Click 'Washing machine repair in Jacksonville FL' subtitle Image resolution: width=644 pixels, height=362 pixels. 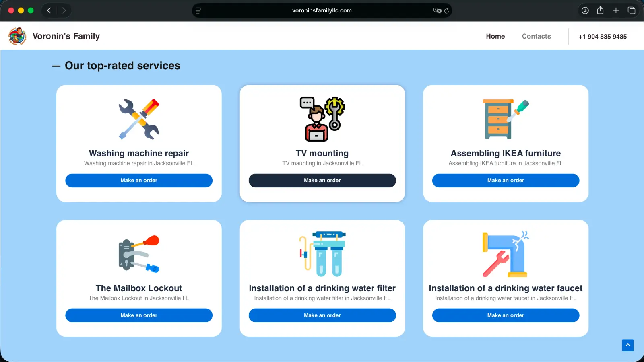click(x=139, y=163)
